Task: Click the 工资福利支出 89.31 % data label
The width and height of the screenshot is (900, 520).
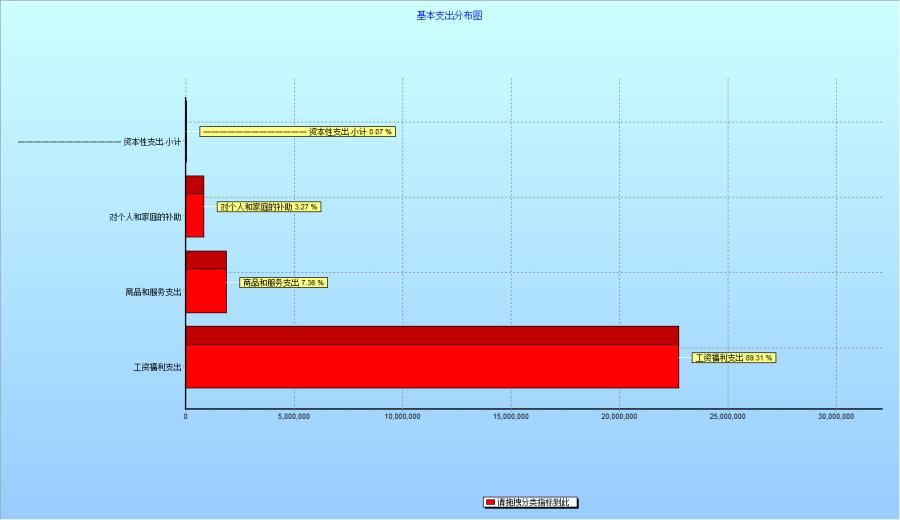Action: tap(734, 358)
